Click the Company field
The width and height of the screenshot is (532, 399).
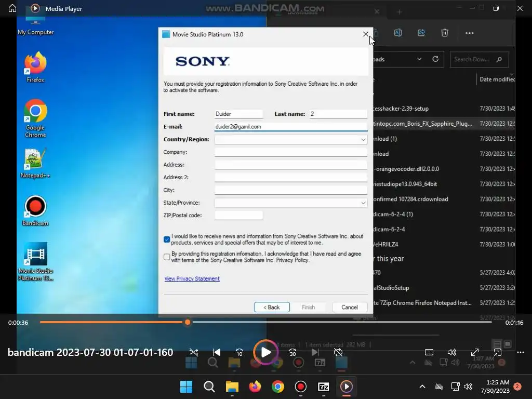pos(291,152)
